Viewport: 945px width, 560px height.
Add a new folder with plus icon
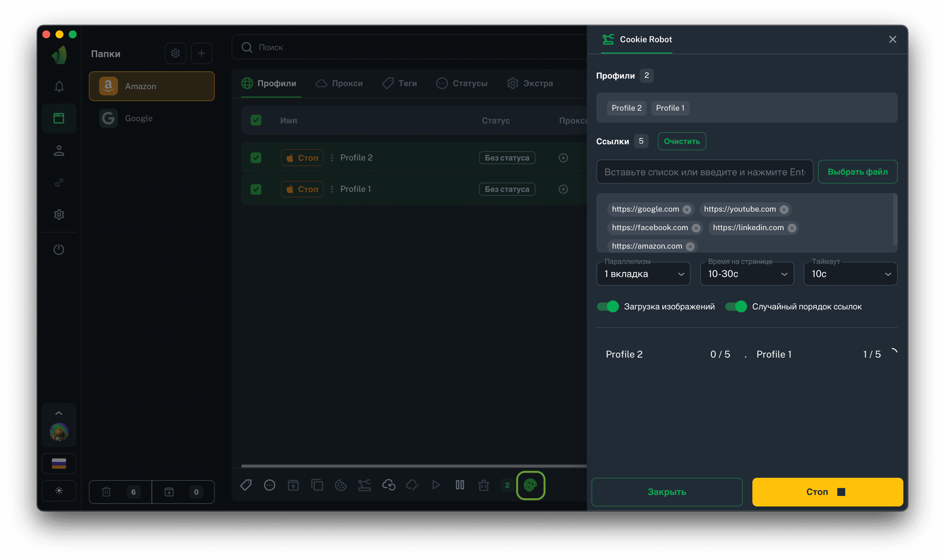201,53
